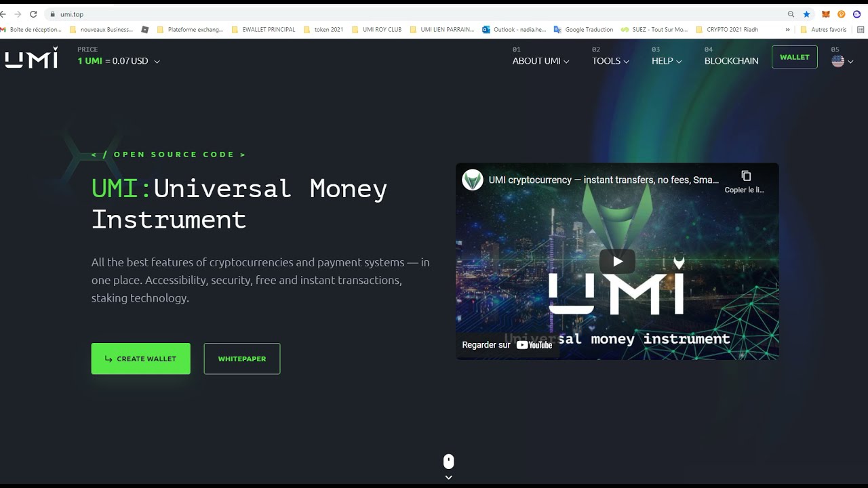
Task: Open the nouveaux Business bookmark folder
Action: pos(102,30)
